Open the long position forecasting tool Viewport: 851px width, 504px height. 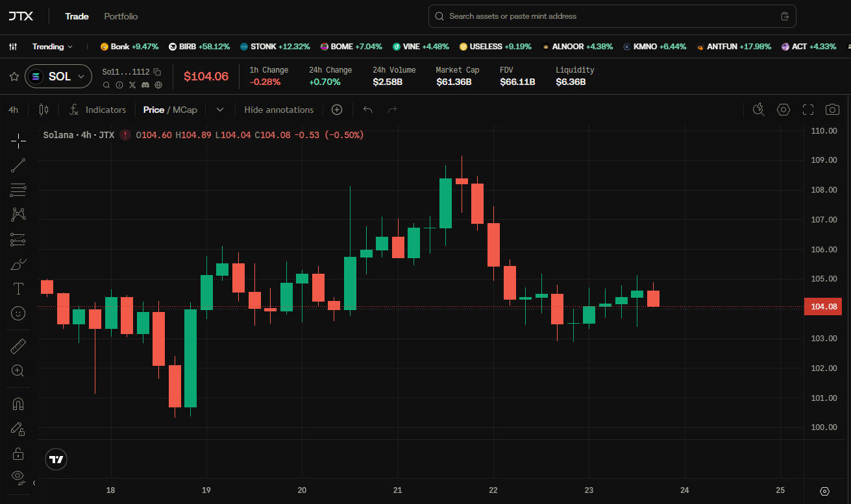[x=18, y=239]
